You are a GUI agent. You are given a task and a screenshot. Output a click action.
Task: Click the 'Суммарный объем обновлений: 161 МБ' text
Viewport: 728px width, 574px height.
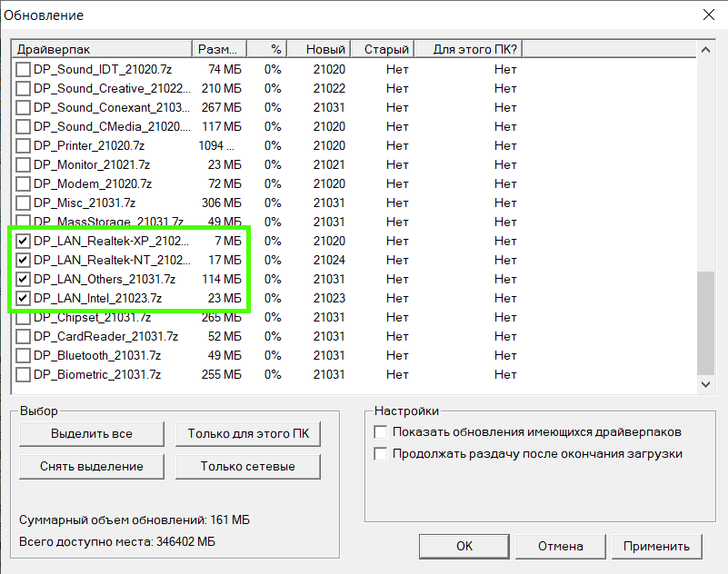point(135,520)
